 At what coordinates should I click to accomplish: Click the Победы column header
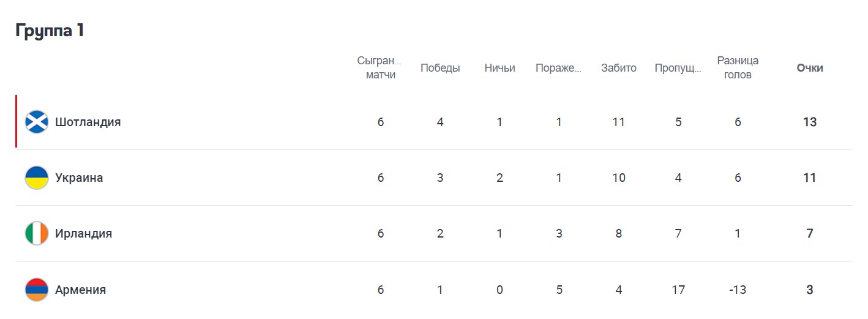[x=440, y=68]
